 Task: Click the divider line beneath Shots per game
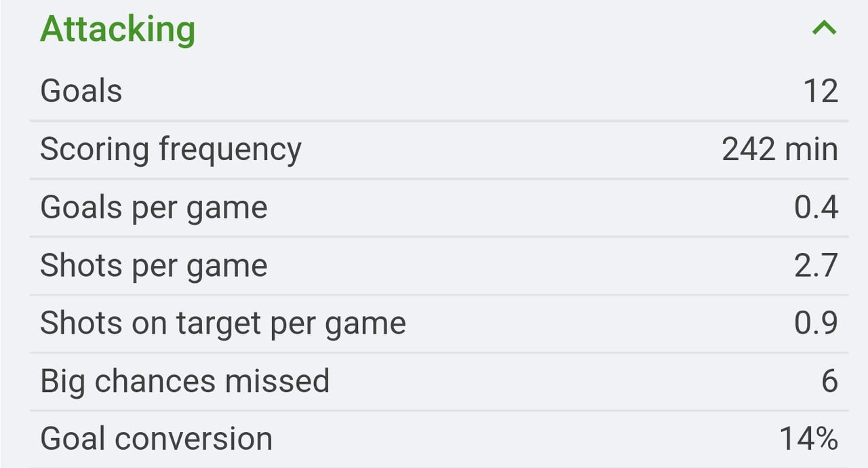(x=439, y=294)
